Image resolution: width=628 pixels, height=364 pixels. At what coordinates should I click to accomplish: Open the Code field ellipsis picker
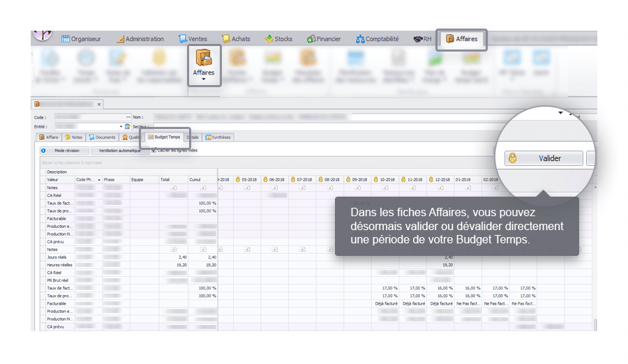click(128, 117)
